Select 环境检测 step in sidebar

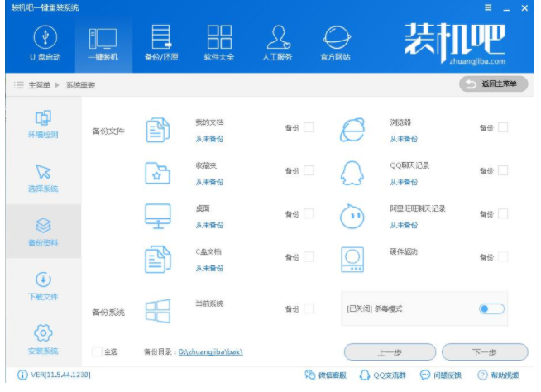(43, 124)
